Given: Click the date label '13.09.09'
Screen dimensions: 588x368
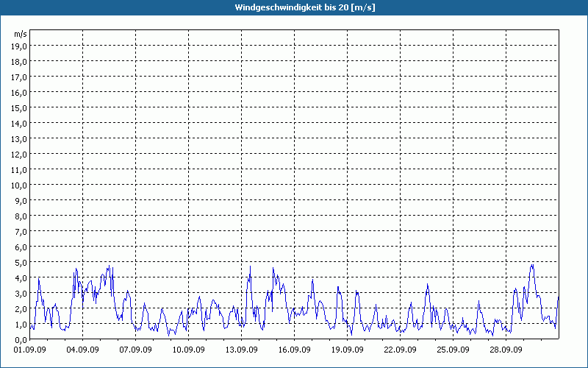Looking at the screenshot, I should click(x=242, y=350).
